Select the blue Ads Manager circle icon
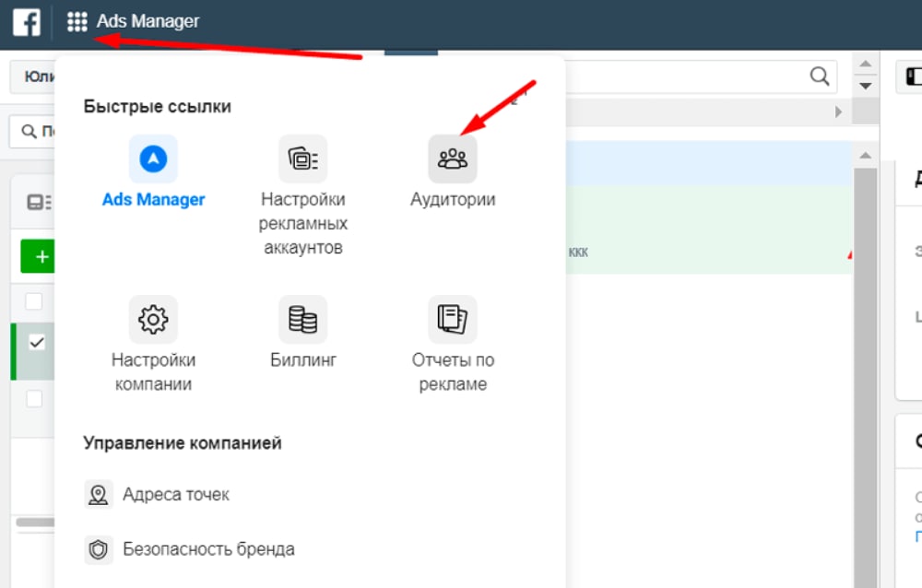Image resolution: width=922 pixels, height=588 pixels. click(x=153, y=159)
